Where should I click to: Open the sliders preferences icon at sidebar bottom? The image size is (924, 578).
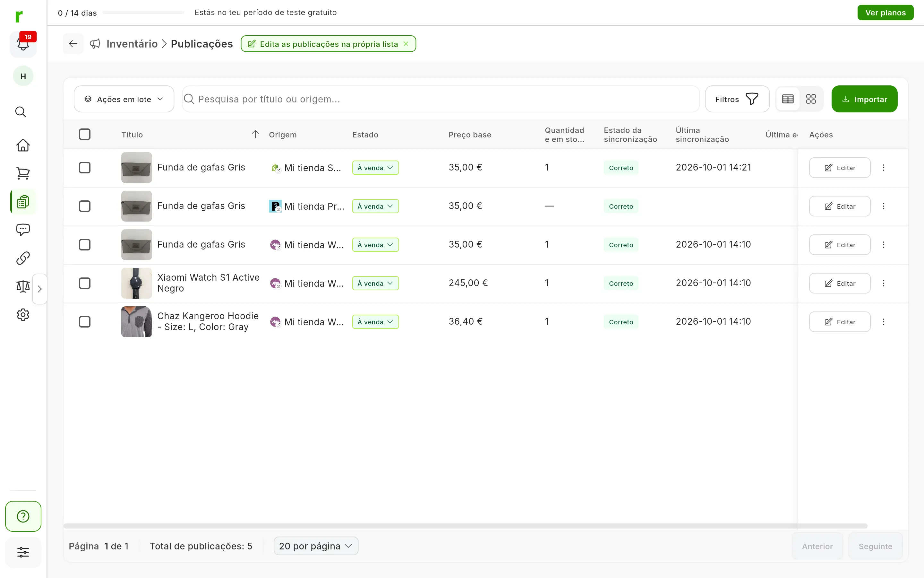pyautogui.click(x=23, y=552)
